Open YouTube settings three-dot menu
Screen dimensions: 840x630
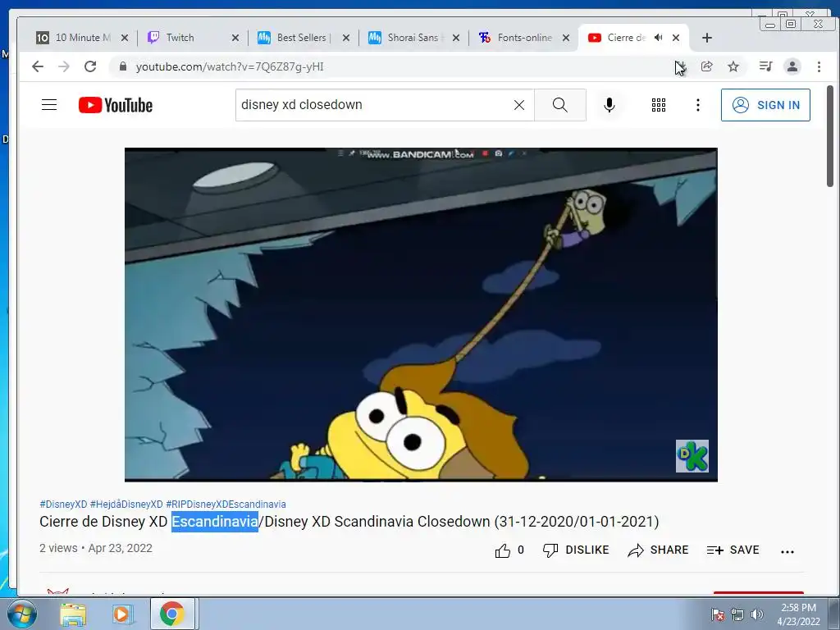point(697,105)
